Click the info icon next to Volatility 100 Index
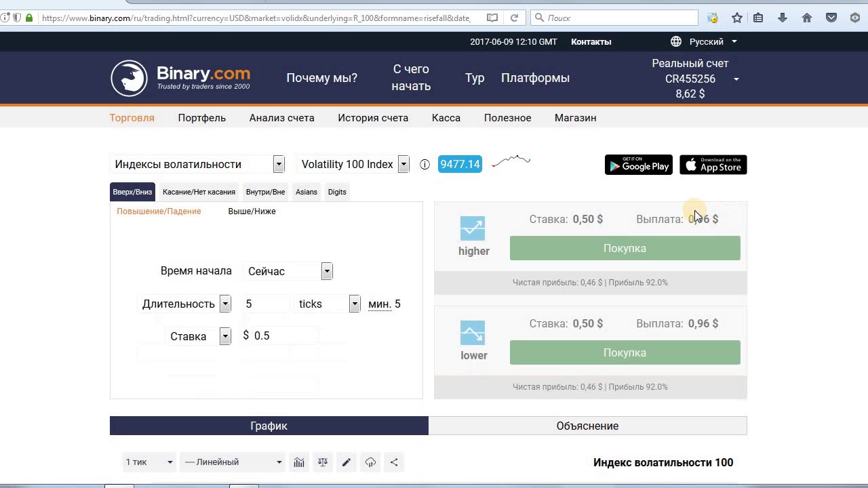 click(425, 165)
